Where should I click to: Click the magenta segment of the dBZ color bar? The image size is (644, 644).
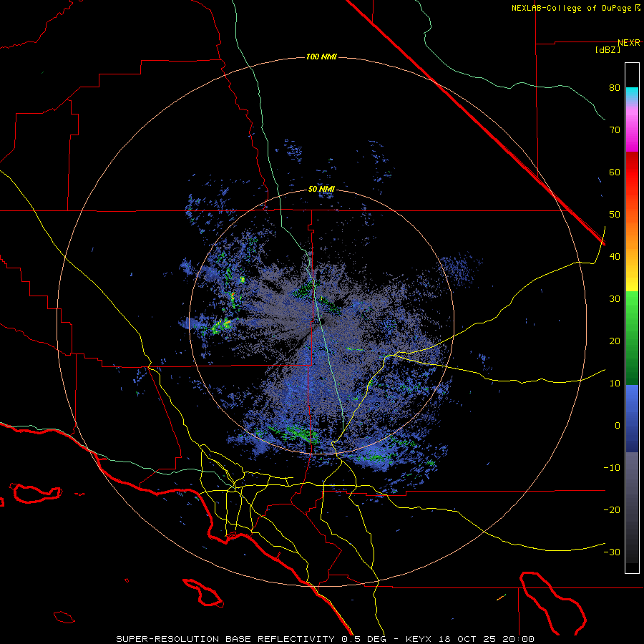(x=632, y=130)
